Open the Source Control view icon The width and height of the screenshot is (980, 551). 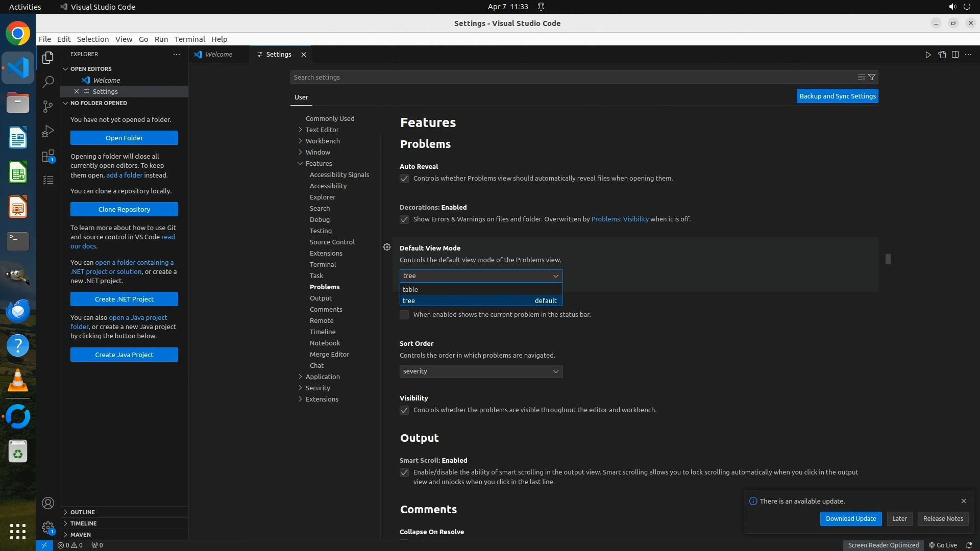coord(48,106)
